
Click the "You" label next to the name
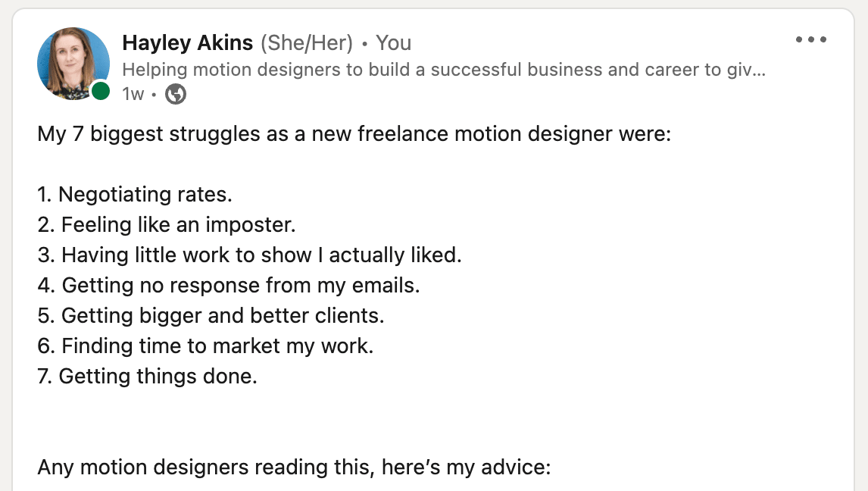(x=393, y=42)
